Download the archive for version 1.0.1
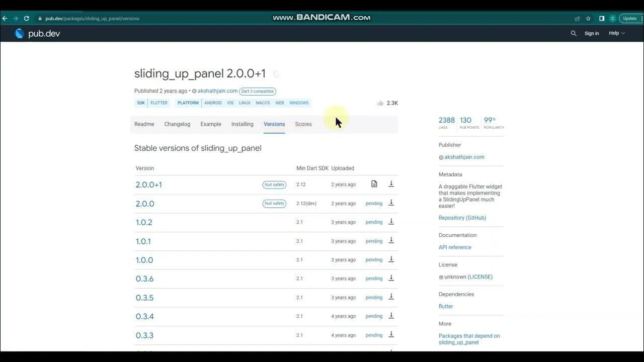This screenshot has height=362, width=644. (x=391, y=241)
